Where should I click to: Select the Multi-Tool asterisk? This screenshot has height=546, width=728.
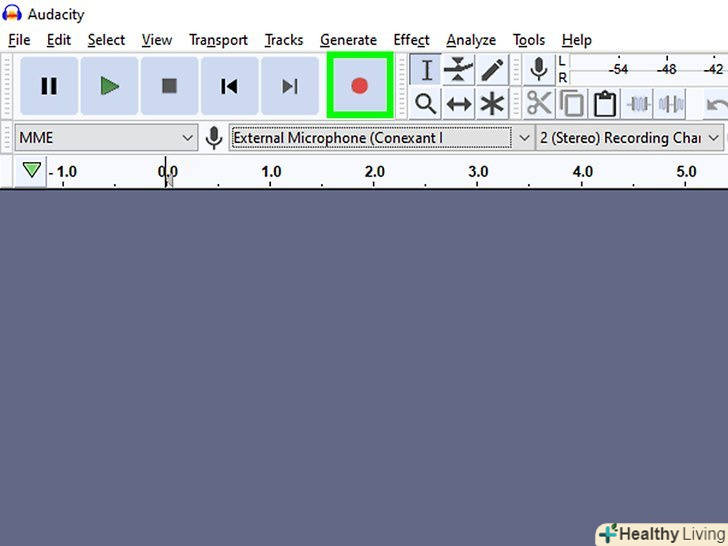click(492, 104)
